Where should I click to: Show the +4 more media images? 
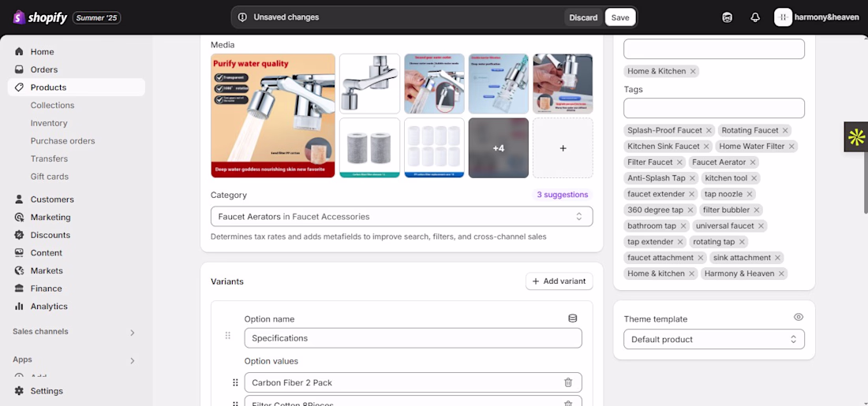498,147
